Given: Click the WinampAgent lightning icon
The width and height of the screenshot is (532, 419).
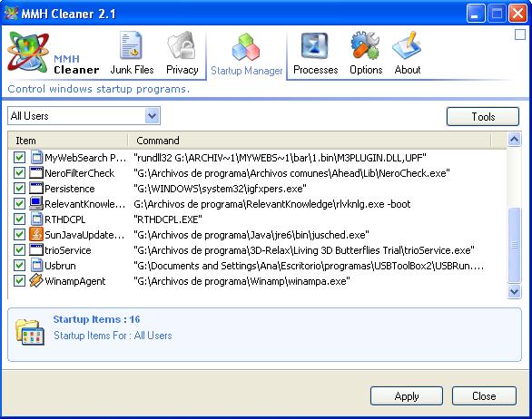Looking at the screenshot, I should (36, 280).
